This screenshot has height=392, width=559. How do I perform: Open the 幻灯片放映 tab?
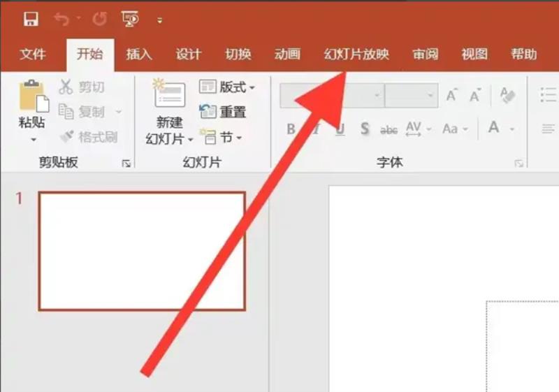coord(356,55)
